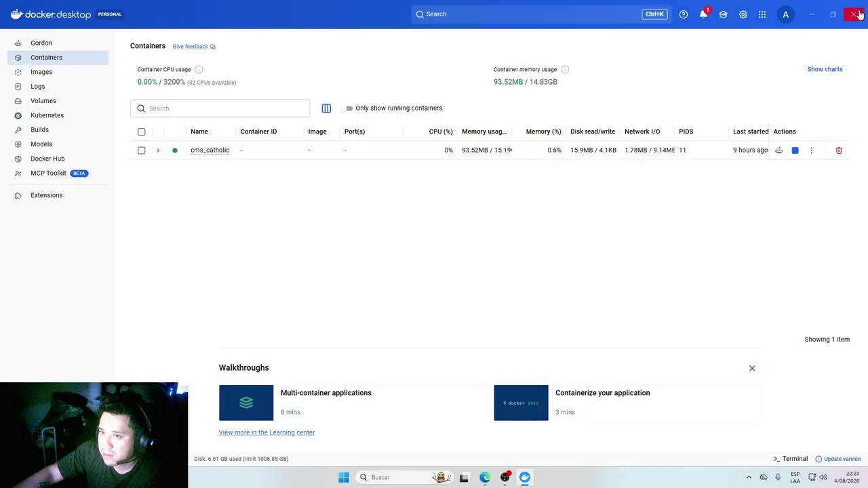Click the Container ID column header
Viewport: 868px width, 488px height.
(x=258, y=131)
